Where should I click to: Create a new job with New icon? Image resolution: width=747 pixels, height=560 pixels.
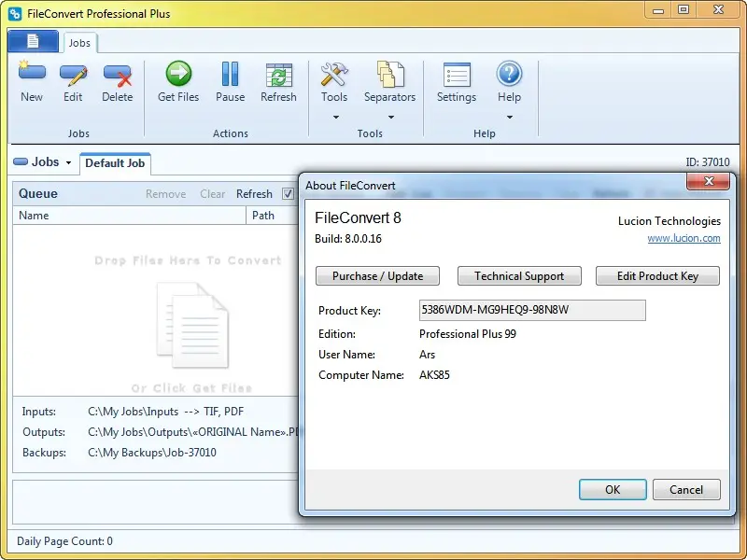point(32,74)
